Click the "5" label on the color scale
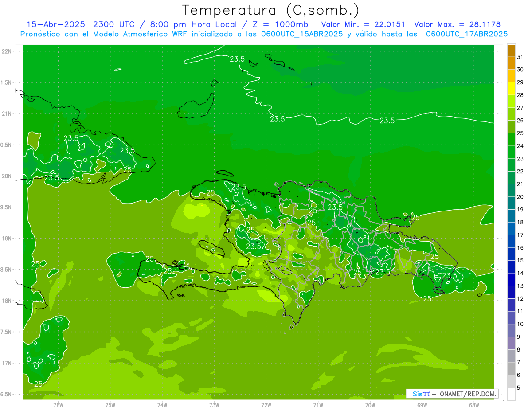Image resolution: width=532 pixels, height=411 pixels. 519,388
